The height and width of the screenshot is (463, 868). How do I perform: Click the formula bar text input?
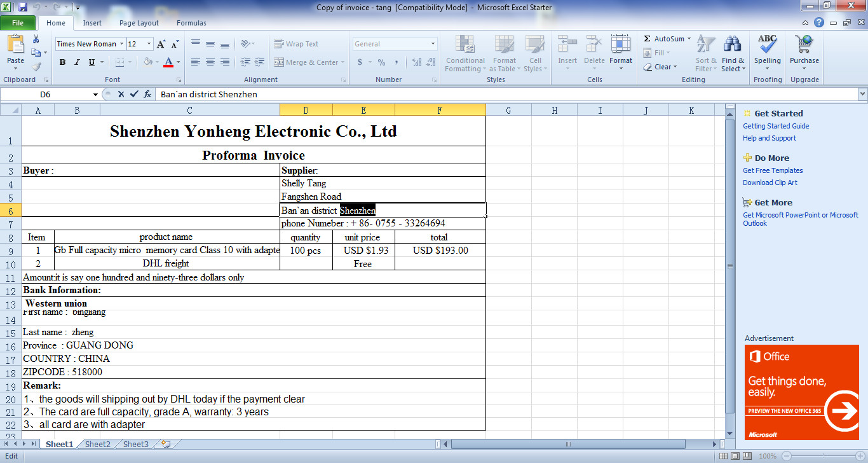[506, 94]
